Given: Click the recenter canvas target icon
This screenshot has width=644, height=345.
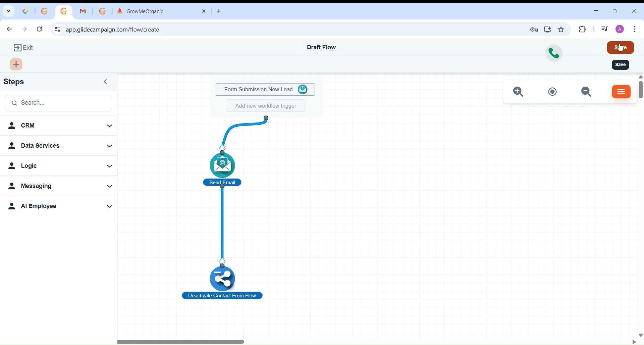Looking at the screenshot, I should [553, 92].
